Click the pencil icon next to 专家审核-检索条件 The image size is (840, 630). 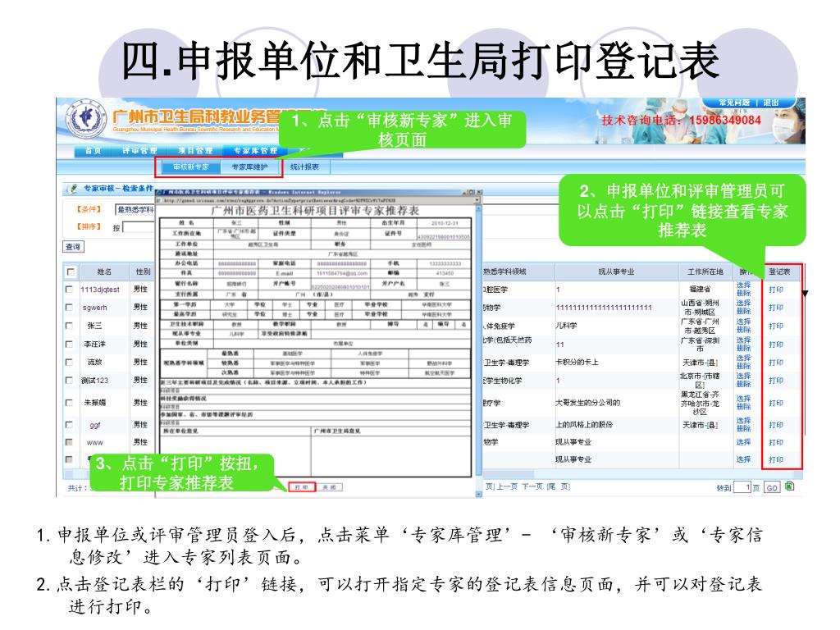[72, 189]
